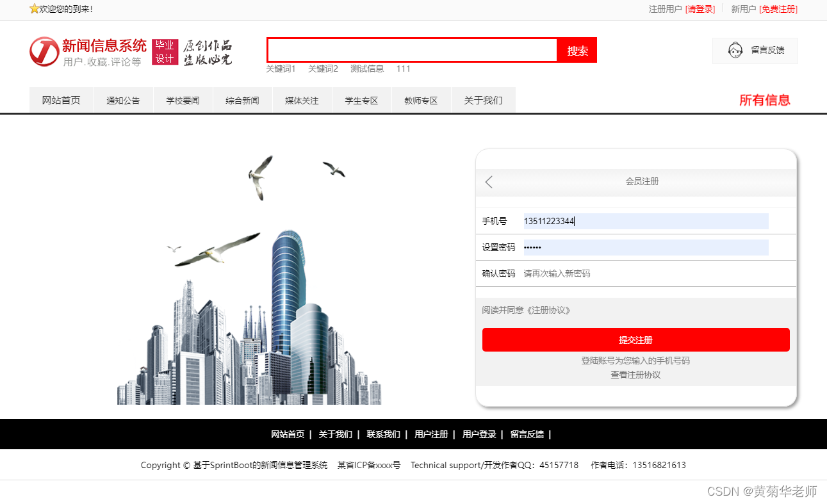Click the back chevron on 会员注册 panel
This screenshot has width=827, height=504.
click(489, 182)
